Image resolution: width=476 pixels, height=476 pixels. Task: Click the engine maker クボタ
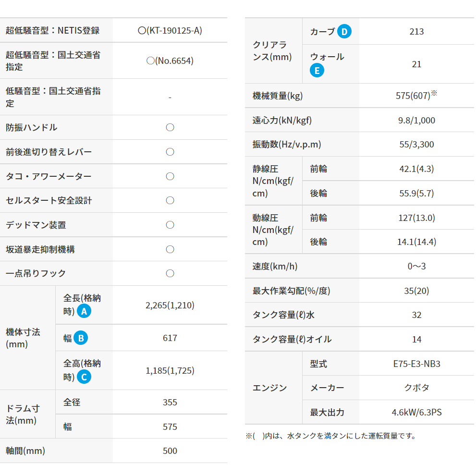coord(416,388)
